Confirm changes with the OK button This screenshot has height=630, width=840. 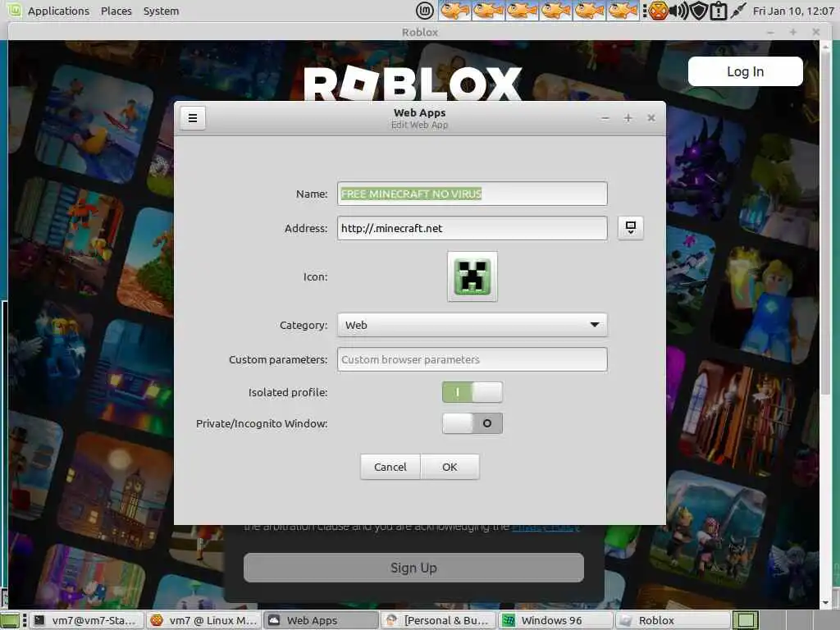pos(450,467)
